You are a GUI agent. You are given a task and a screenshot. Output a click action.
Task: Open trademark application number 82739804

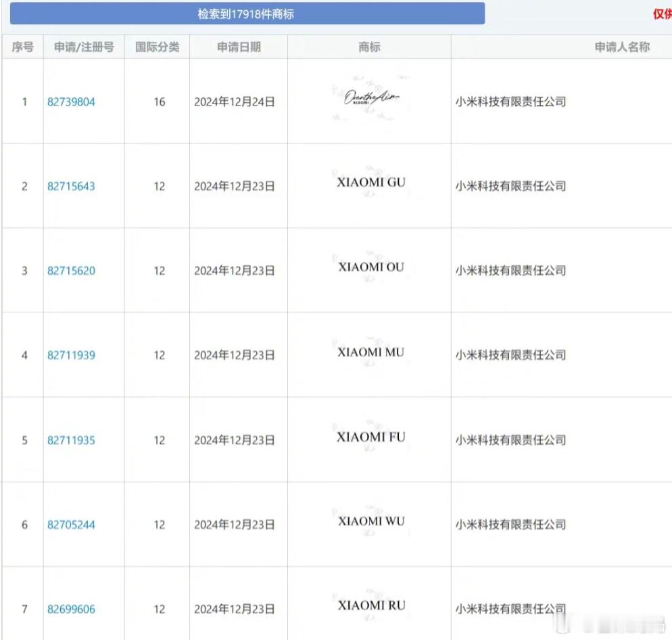tap(72, 102)
